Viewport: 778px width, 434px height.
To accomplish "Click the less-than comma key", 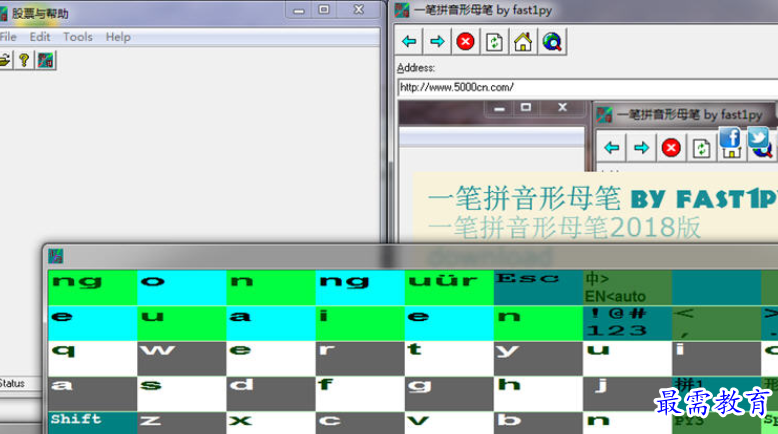I will tap(716, 323).
